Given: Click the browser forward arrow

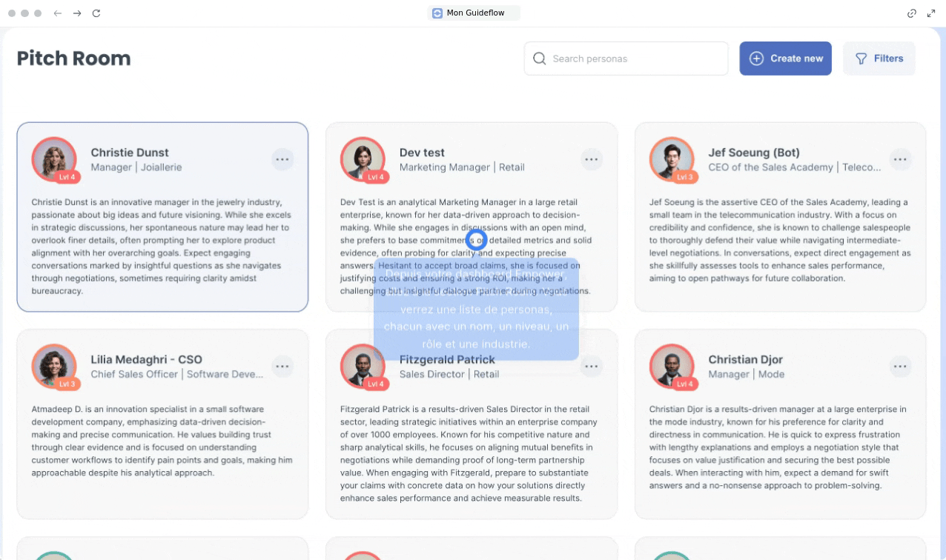Looking at the screenshot, I should [x=77, y=13].
